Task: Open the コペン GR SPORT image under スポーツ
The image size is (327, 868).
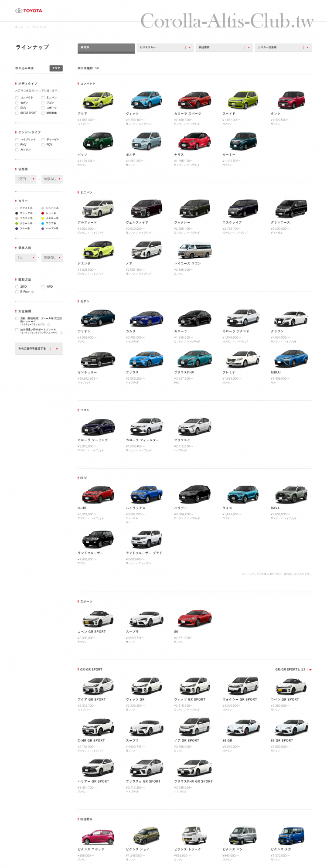Action: tap(98, 618)
